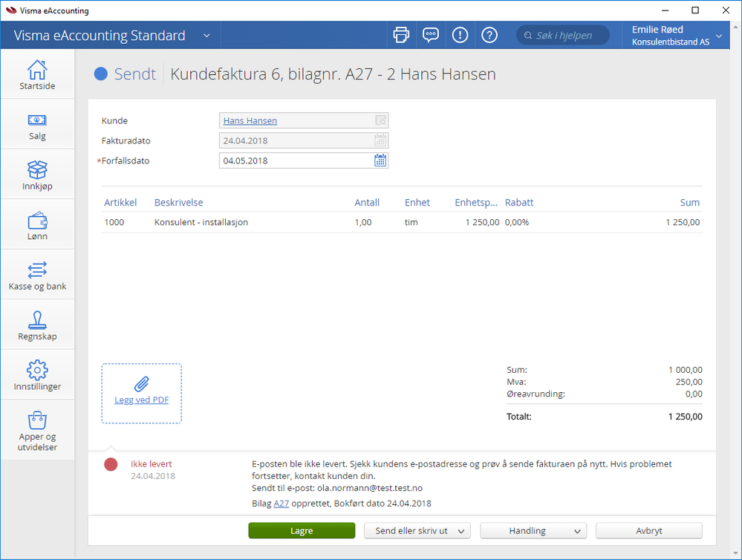Click the paperclip attach icon

(x=141, y=384)
